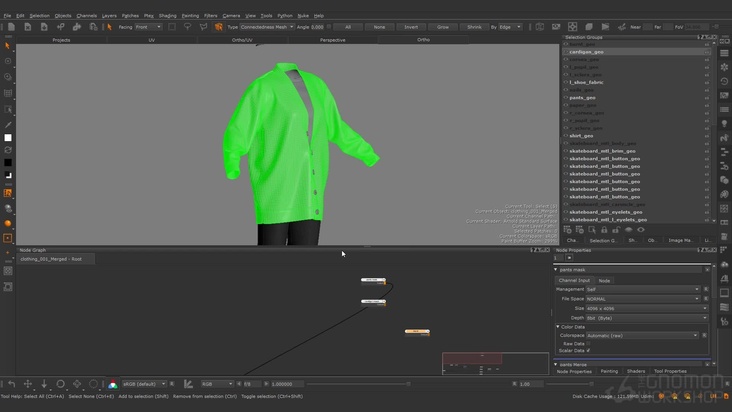The image size is (732, 412).
Task: Open the Layers menu
Action: [109, 15]
